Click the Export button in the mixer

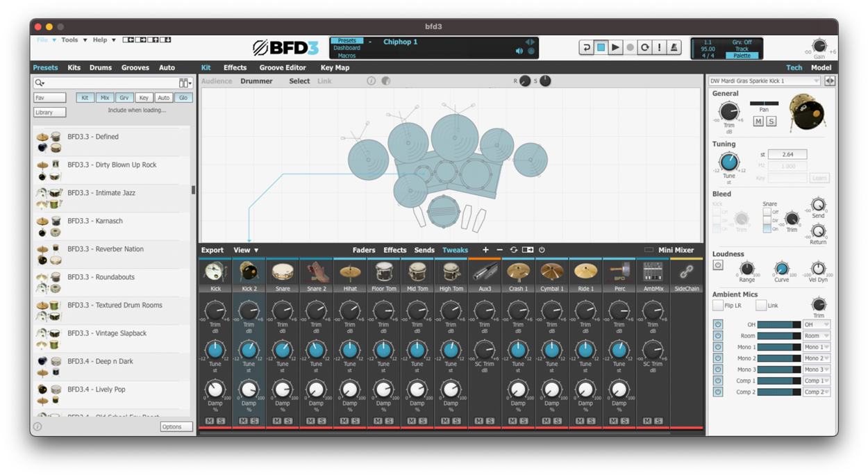coord(212,250)
